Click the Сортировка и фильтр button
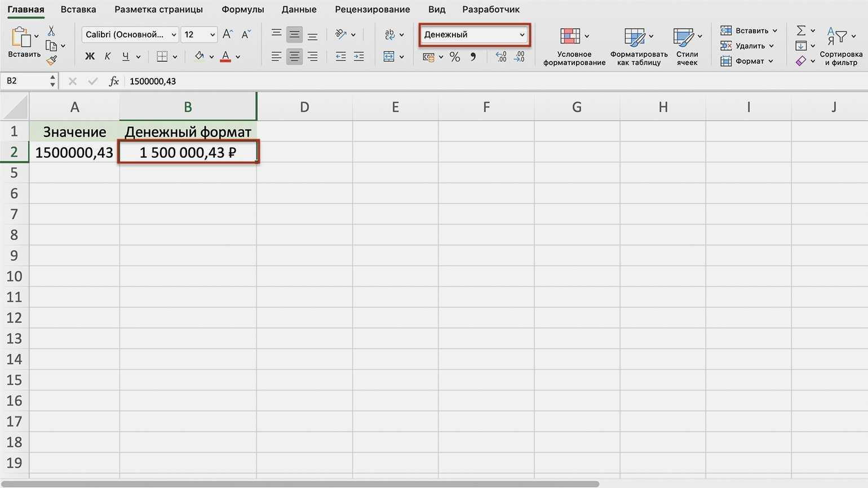The width and height of the screenshot is (868, 488). (840, 46)
